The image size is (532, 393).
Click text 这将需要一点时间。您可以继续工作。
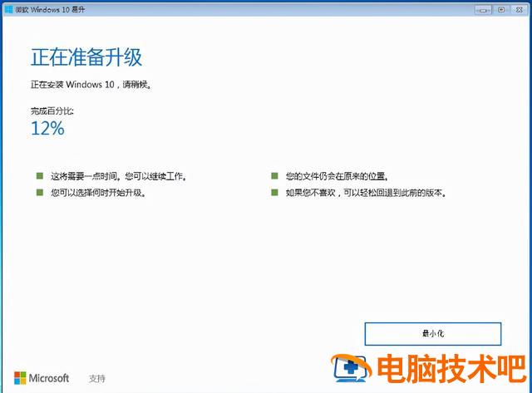[119, 176]
